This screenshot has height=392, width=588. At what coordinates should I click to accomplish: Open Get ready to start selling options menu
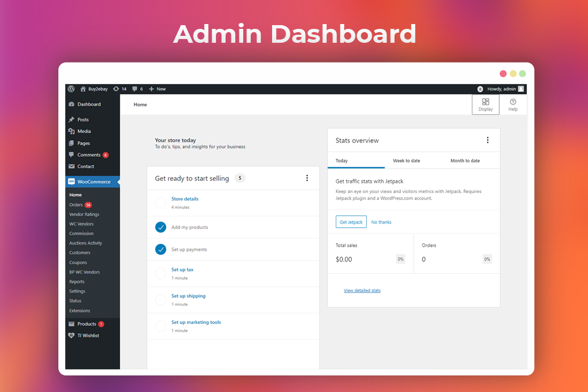pyautogui.click(x=307, y=178)
